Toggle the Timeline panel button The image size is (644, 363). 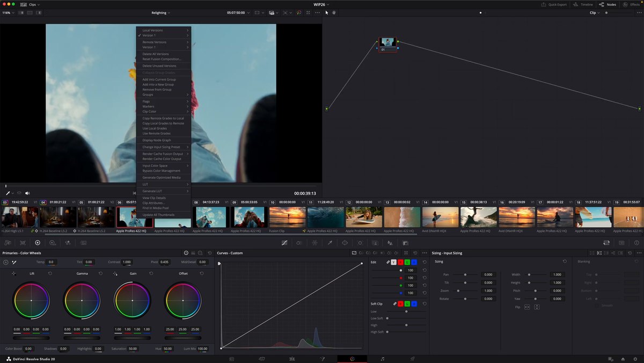[x=583, y=4]
